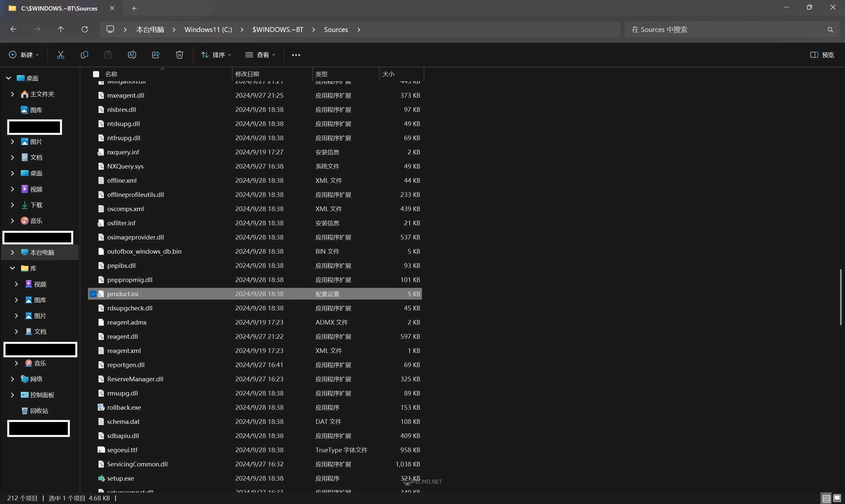This screenshot has width=845, height=504.
Task: Open the Sort dropdown menu
Action: [216, 55]
